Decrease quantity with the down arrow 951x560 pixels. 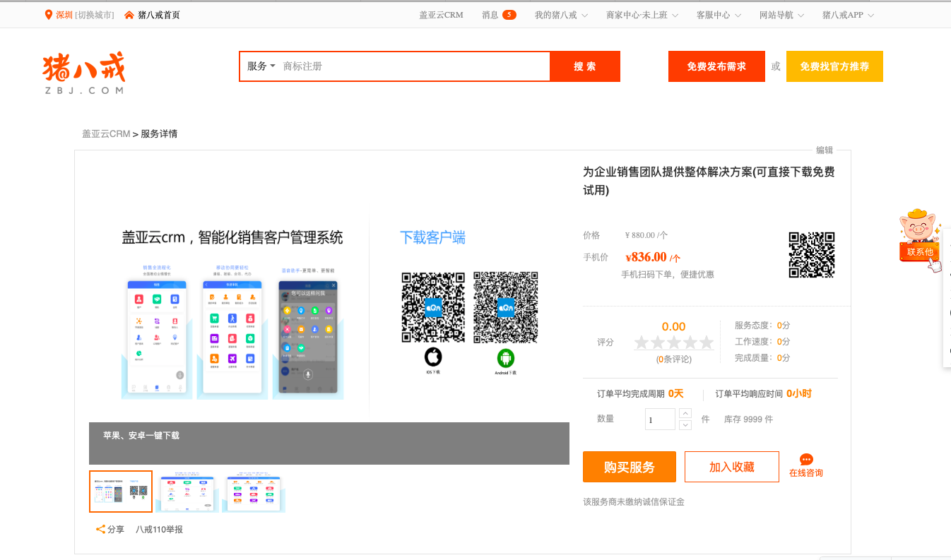pos(685,424)
